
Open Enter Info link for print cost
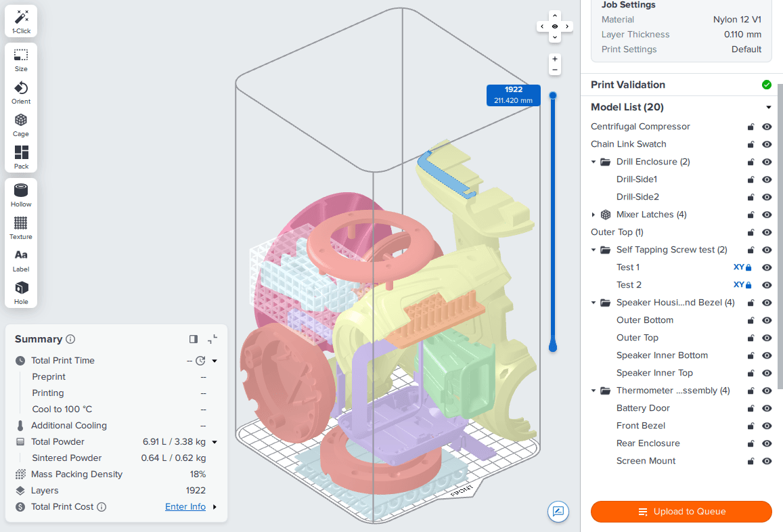click(x=185, y=507)
